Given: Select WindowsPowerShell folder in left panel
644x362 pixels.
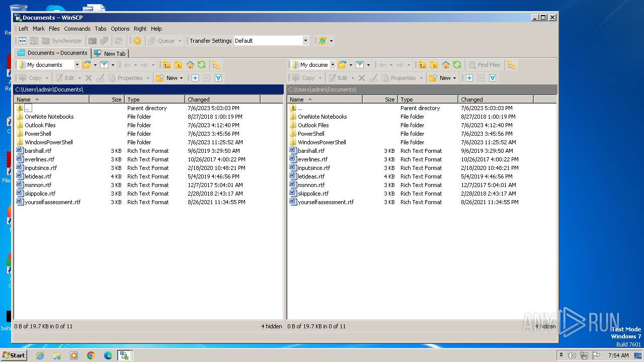Looking at the screenshot, I should point(48,142).
